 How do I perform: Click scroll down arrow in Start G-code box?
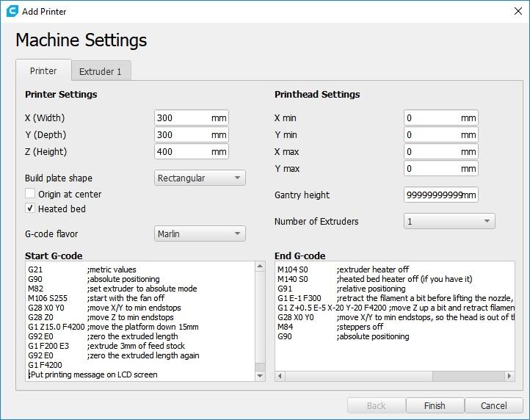(x=260, y=375)
